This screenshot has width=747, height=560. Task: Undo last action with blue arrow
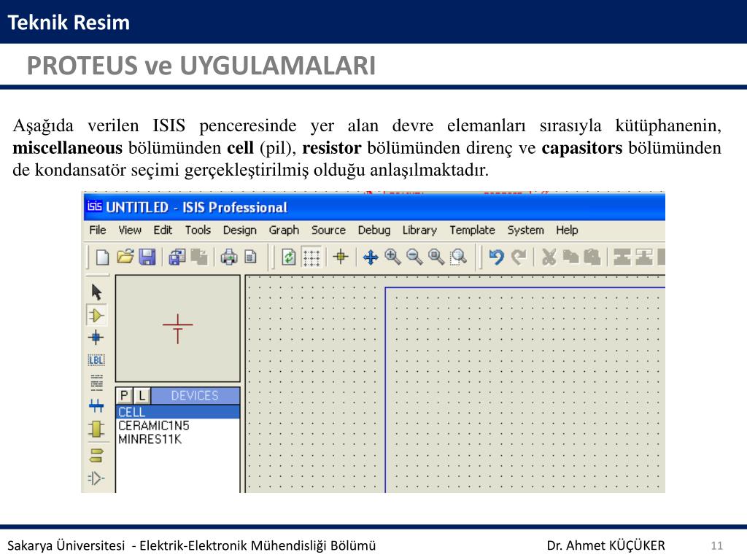tap(496, 257)
